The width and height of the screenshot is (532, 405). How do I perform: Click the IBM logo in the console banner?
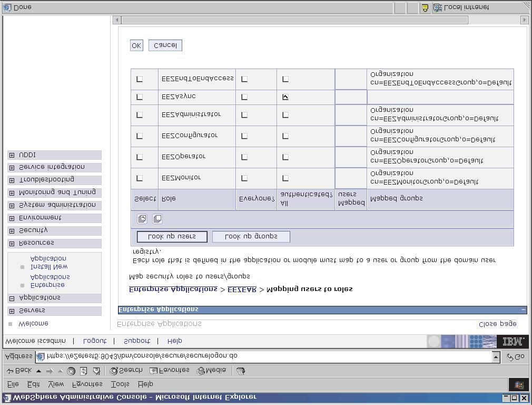513,342
